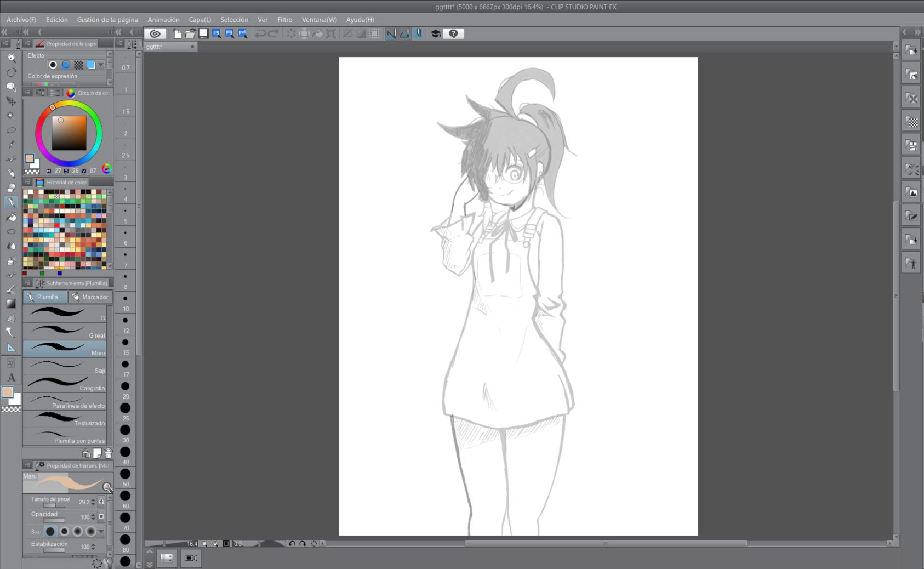Viewport: 924px width, 569px height.
Task: Choose the Caligrafía pen
Action: point(65,384)
